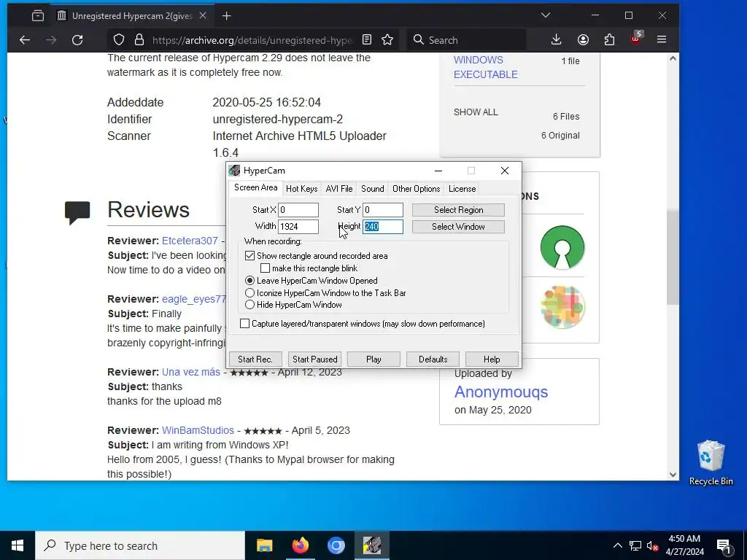The height and width of the screenshot is (560, 747).
Task: Open reviewer Una vez más link
Action: click(190, 372)
